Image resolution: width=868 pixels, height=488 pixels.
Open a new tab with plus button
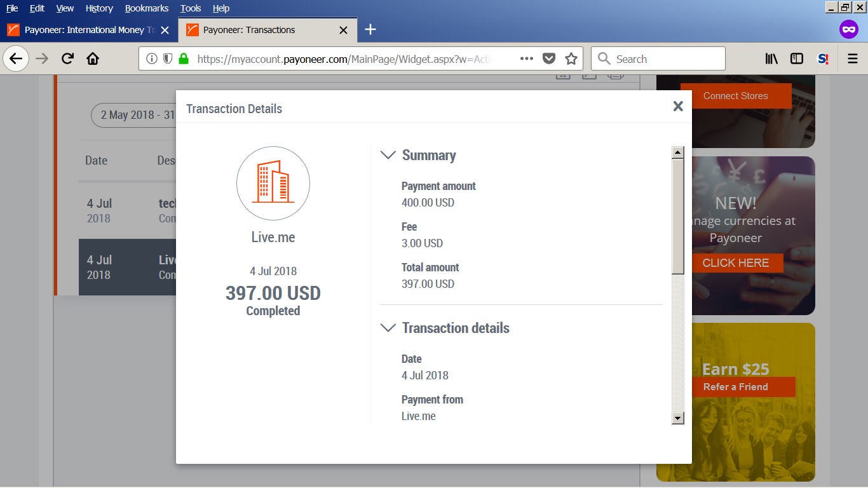(370, 30)
